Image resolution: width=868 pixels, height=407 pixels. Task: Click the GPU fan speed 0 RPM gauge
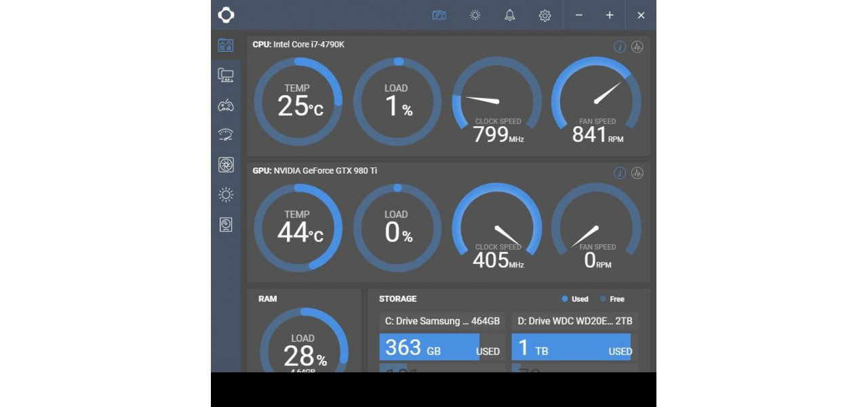pyautogui.click(x=596, y=227)
